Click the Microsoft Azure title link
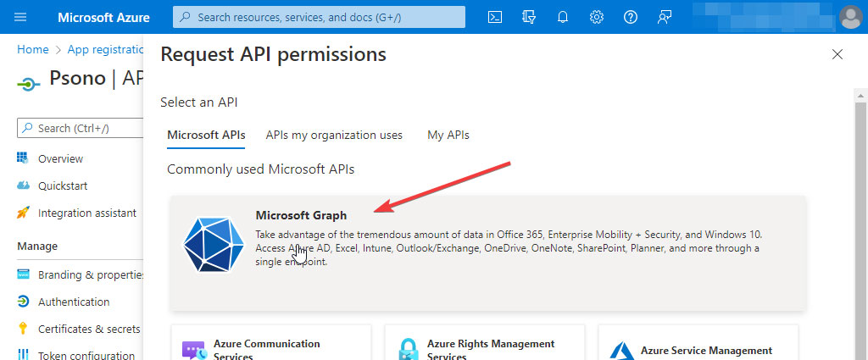Image resolution: width=868 pixels, height=360 pixels. tap(103, 17)
